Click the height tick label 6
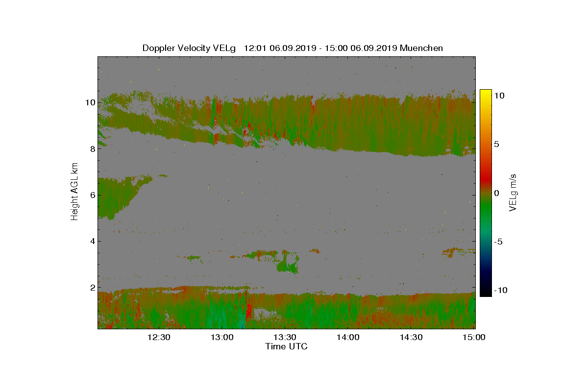The image size is (588, 392). [x=92, y=195]
